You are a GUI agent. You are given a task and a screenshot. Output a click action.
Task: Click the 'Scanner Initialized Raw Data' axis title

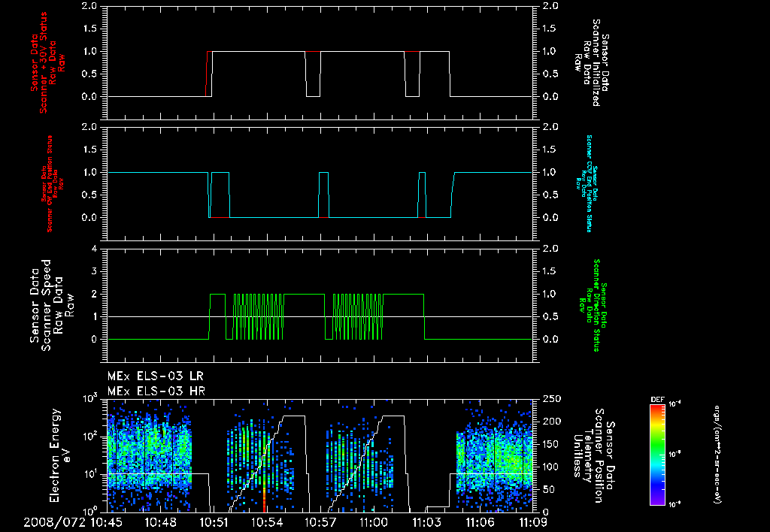point(592,62)
